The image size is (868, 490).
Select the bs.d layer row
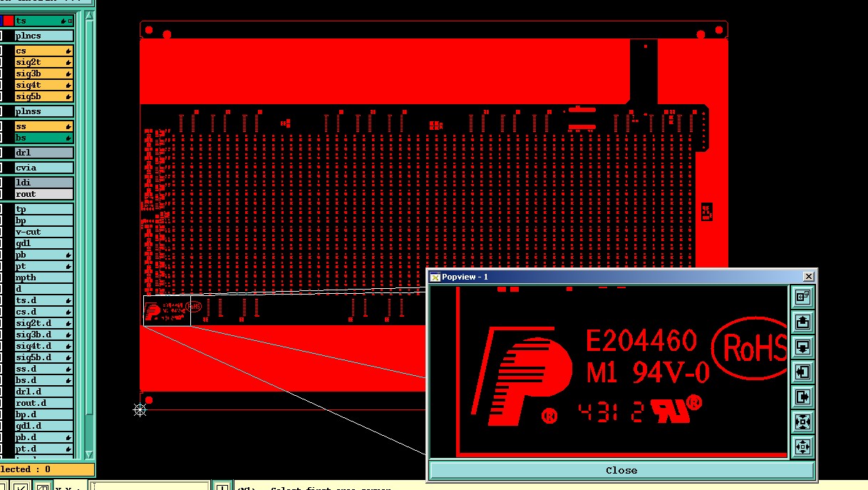point(44,380)
